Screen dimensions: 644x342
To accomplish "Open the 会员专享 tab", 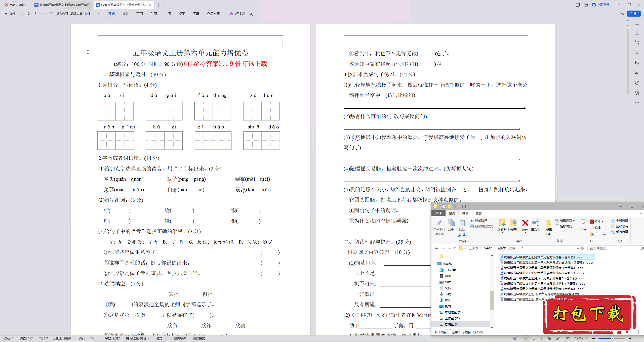I will (x=213, y=14).
